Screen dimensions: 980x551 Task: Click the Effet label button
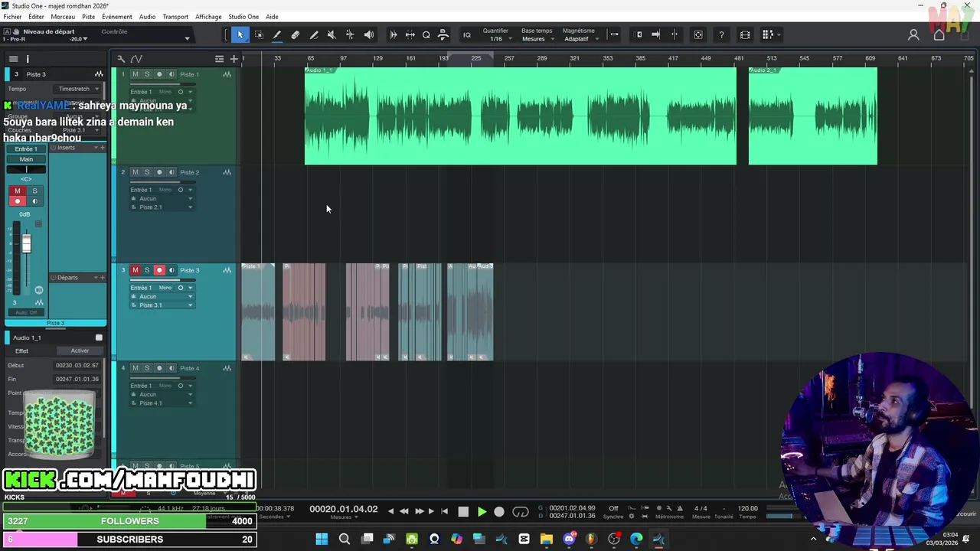tap(21, 350)
